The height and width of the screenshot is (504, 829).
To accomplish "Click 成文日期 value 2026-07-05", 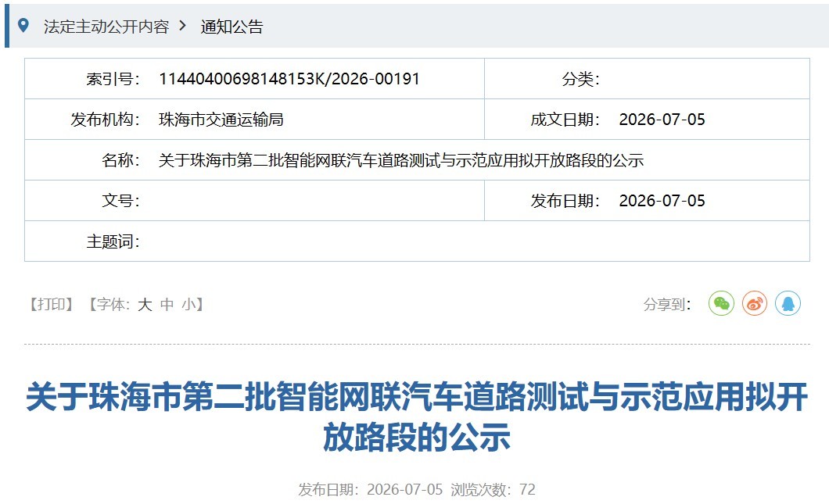I will [662, 120].
